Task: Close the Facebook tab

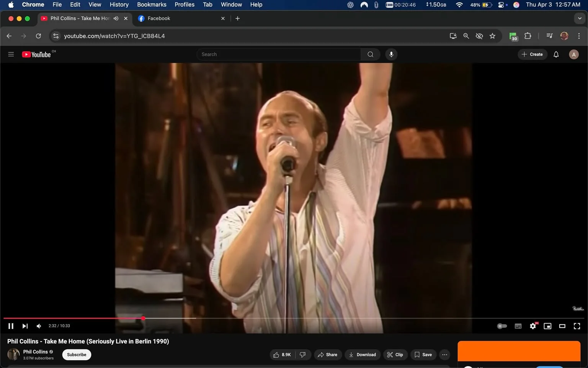Action: tap(223, 18)
